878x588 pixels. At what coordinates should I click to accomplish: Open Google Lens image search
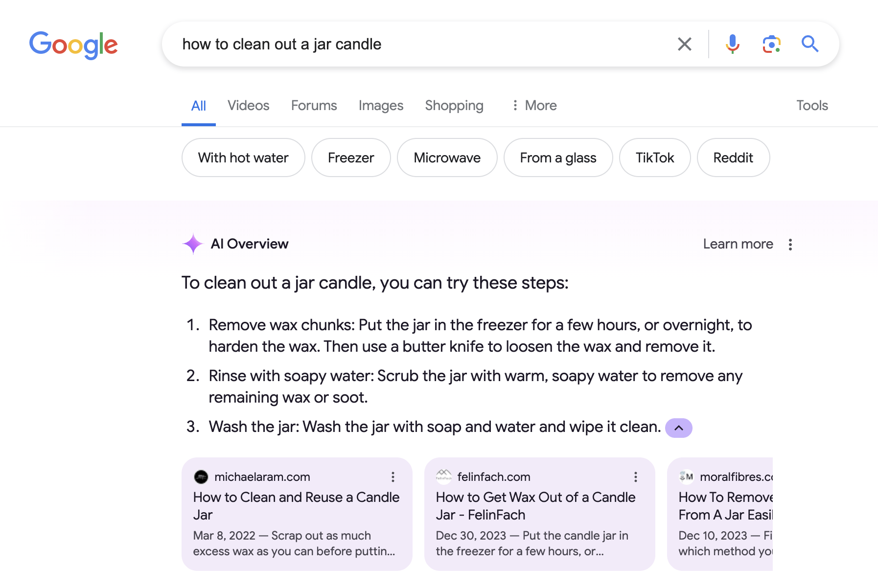point(771,44)
